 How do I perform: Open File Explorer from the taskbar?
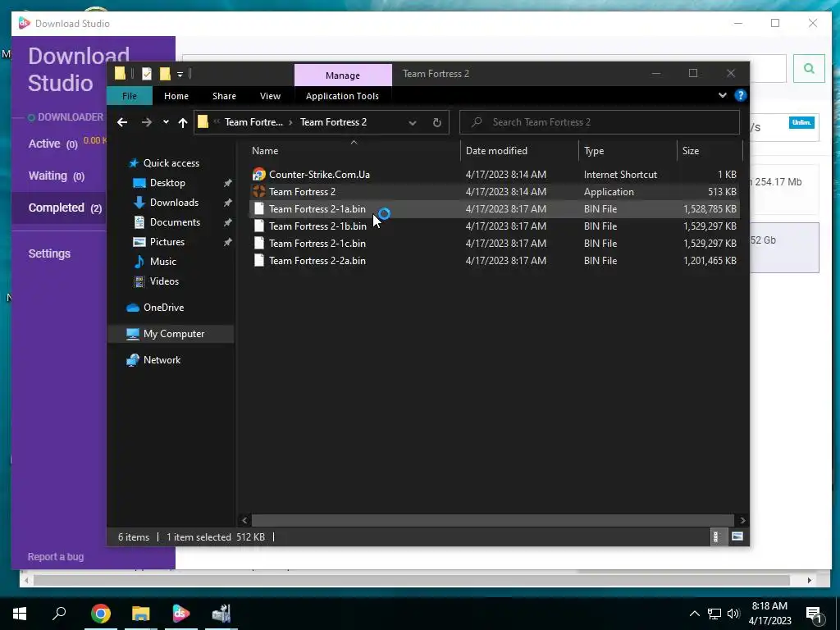pos(140,614)
